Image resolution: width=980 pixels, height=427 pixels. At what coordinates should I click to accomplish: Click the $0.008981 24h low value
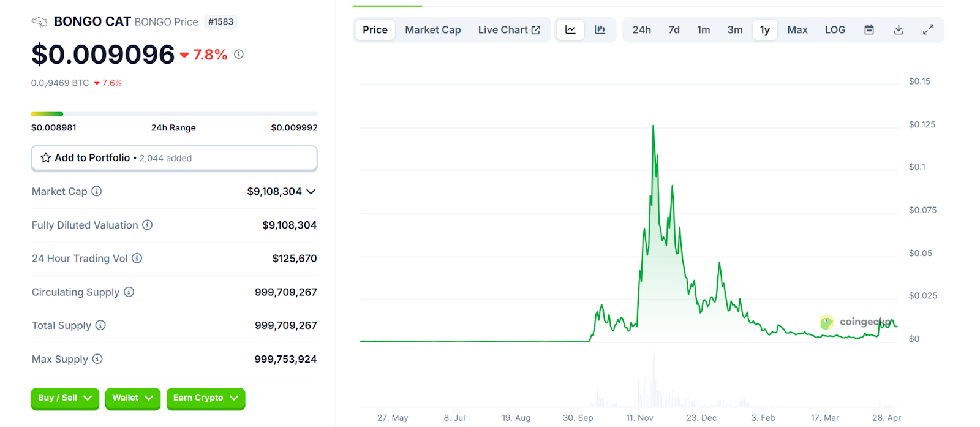pos(54,128)
